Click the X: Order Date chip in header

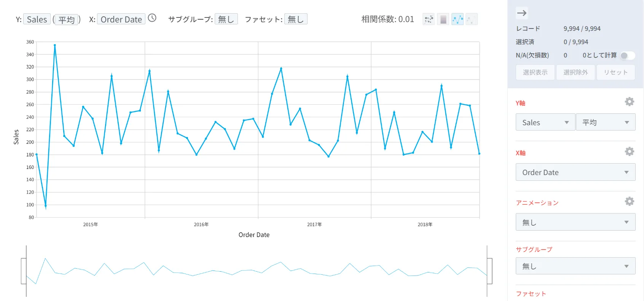pyautogui.click(x=121, y=19)
